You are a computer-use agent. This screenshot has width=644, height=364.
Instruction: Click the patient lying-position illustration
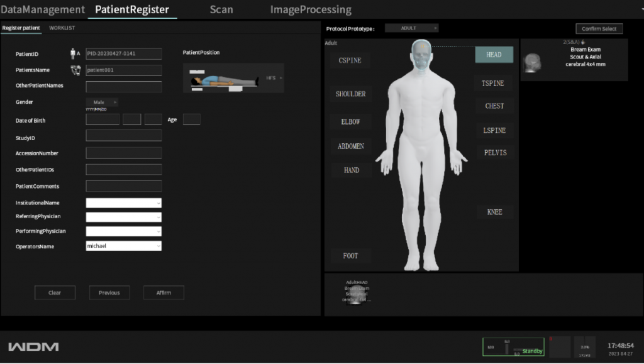point(225,80)
